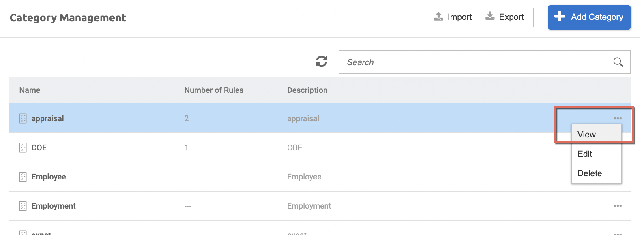Open the three-dot menu for the Employment row
The image size is (644, 235).
[x=617, y=206]
